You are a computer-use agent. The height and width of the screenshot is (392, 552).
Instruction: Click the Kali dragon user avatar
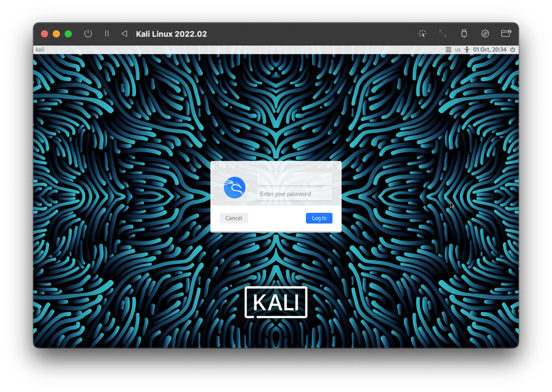(x=235, y=187)
